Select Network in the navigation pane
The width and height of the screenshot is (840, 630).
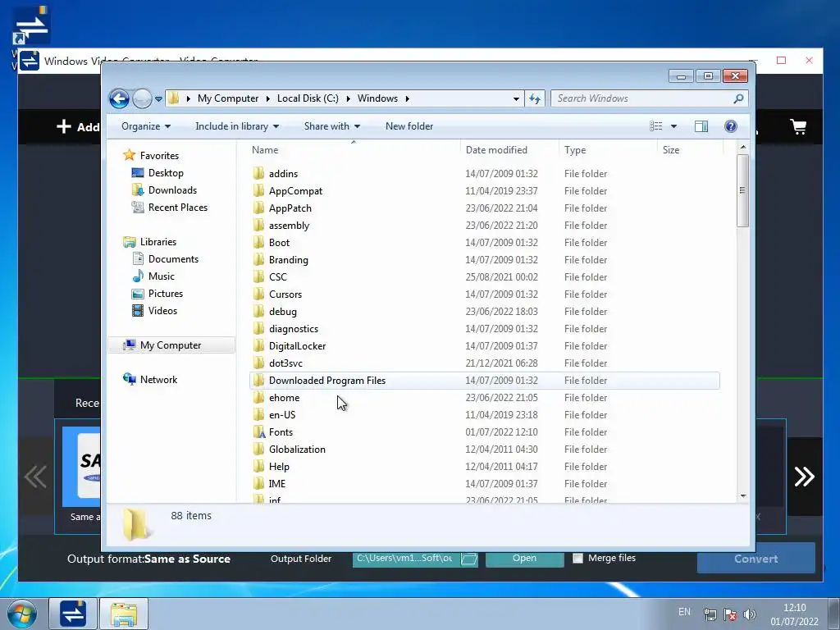pos(158,380)
